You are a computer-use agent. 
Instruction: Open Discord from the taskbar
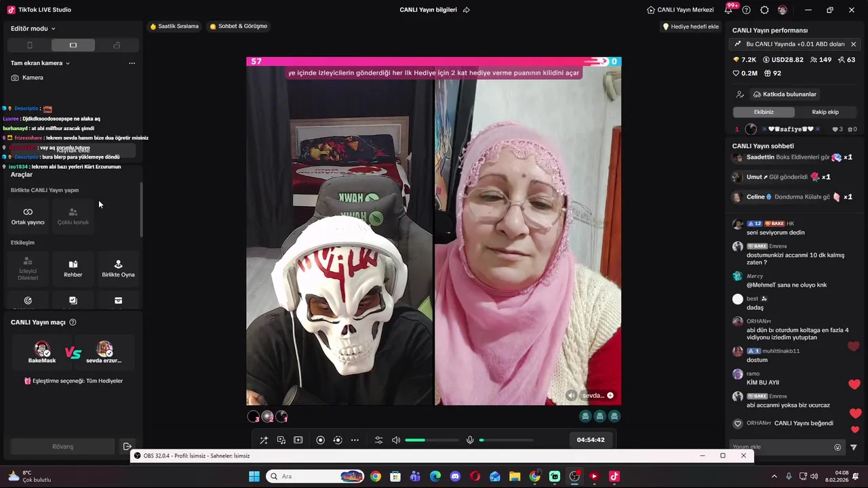point(455,476)
